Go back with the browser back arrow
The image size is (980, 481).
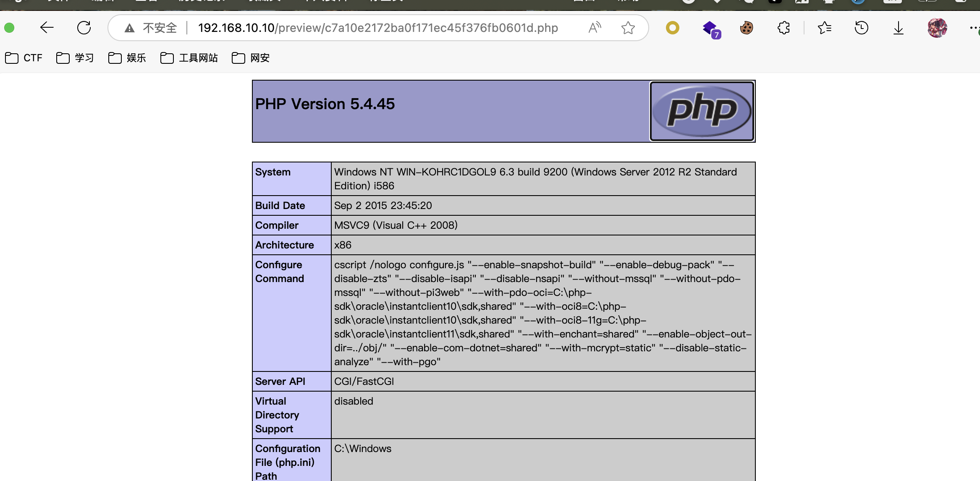point(47,28)
